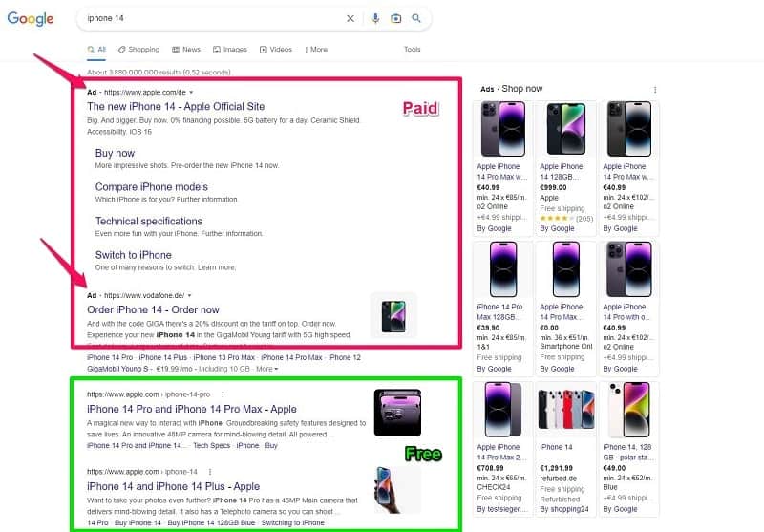Expand the apple.com/de ad URL dropdown arrow

pos(191,92)
